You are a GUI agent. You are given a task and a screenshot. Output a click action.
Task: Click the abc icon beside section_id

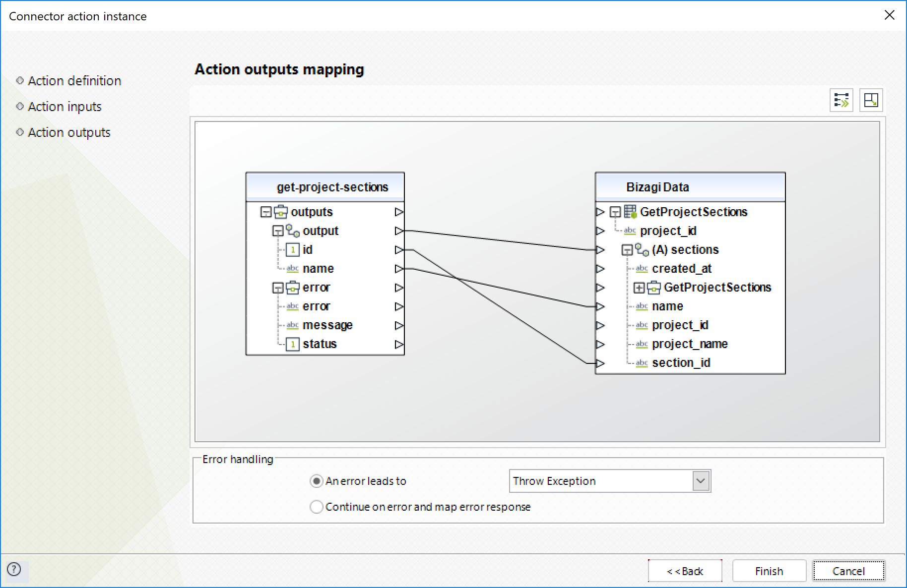click(642, 363)
